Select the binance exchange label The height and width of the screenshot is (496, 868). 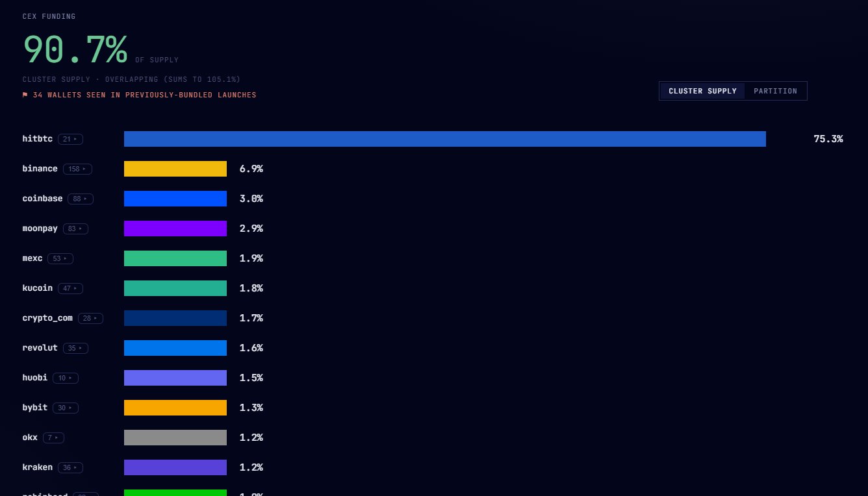(40, 169)
